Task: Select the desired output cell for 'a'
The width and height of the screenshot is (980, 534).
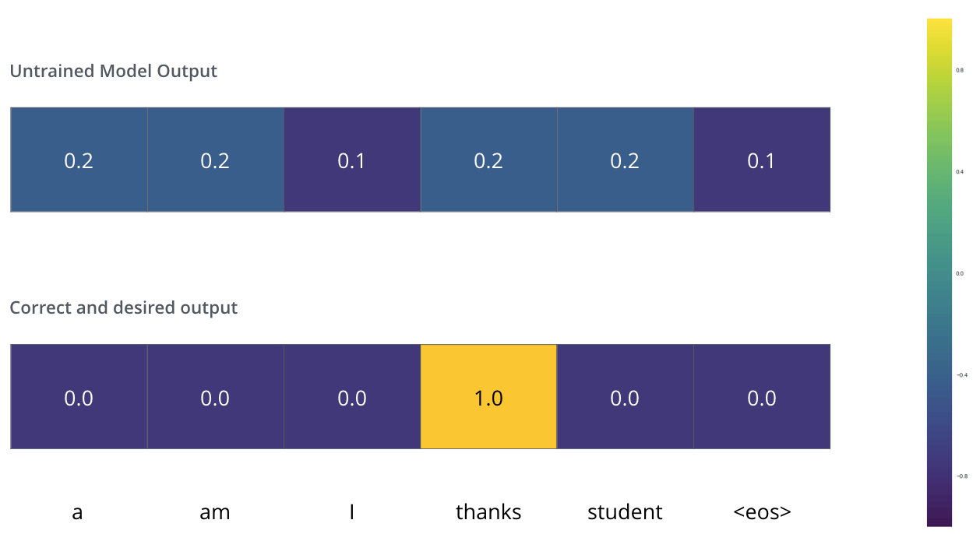Action: tap(79, 396)
